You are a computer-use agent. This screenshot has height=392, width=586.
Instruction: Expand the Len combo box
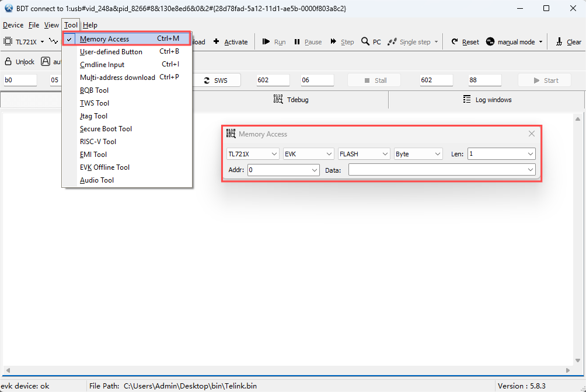[x=531, y=154]
